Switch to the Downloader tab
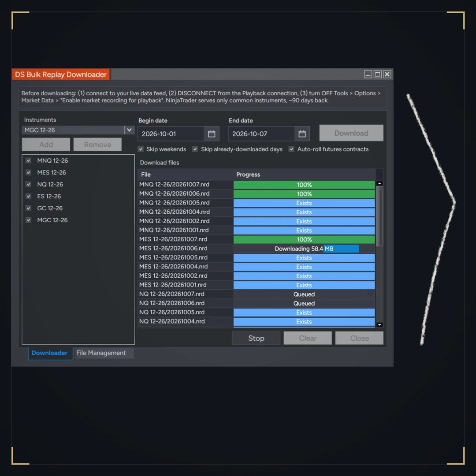Screen dimensions: 476x476 coord(50,353)
